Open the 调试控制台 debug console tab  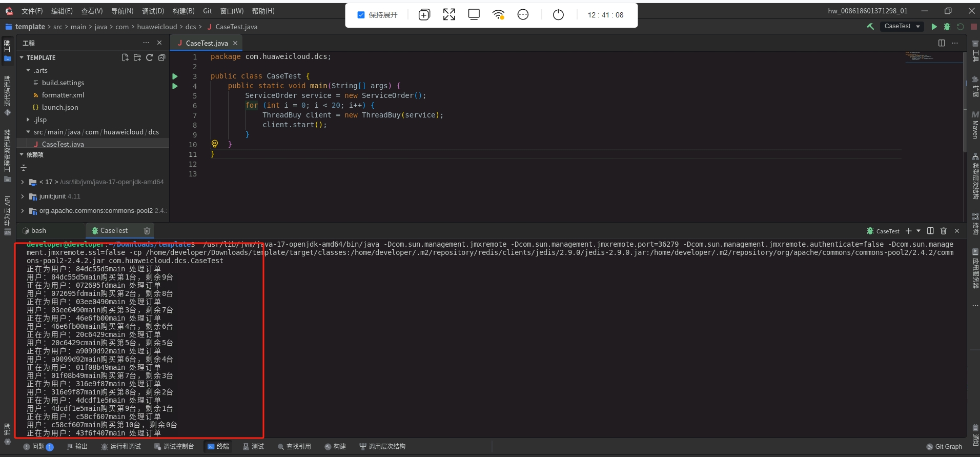click(174, 447)
